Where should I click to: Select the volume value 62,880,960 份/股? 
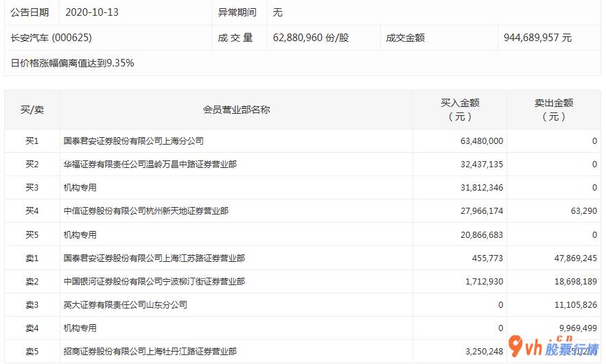(311, 38)
